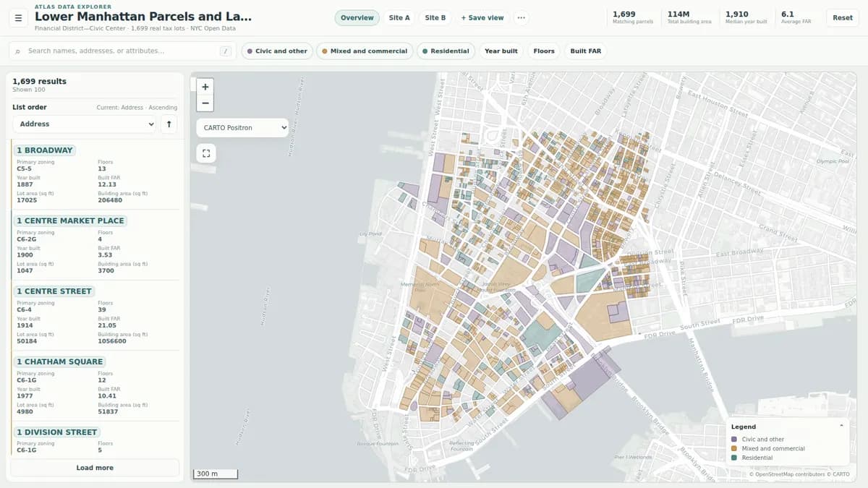Click the 'Current: Address · Ascending' label
The width and height of the screenshot is (868, 488).
click(x=137, y=108)
